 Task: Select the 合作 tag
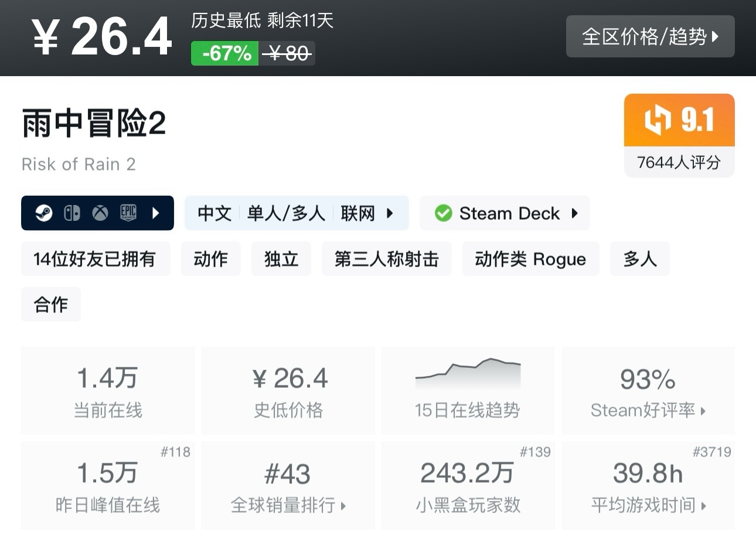[50, 305]
